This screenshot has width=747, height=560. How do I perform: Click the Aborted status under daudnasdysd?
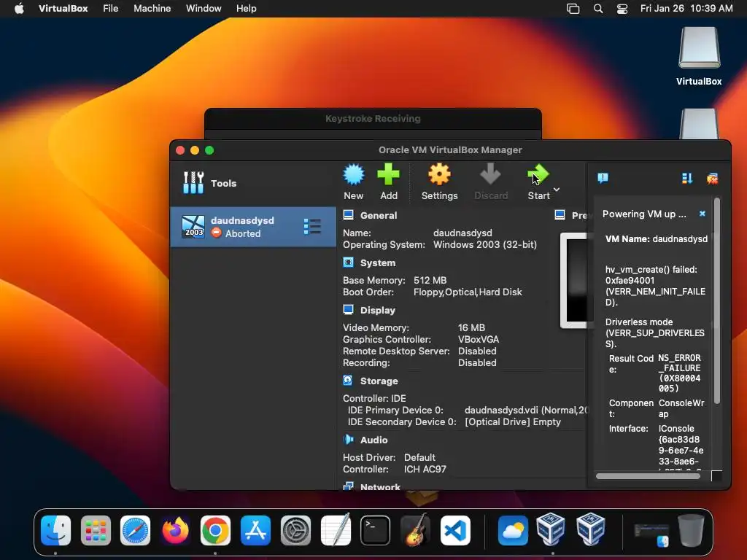(243, 234)
